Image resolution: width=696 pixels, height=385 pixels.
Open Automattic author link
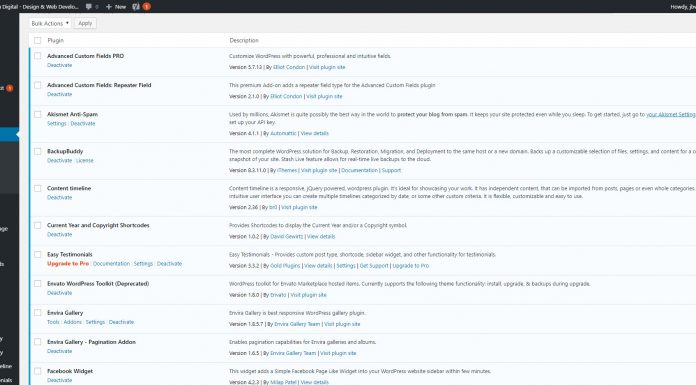click(283, 133)
